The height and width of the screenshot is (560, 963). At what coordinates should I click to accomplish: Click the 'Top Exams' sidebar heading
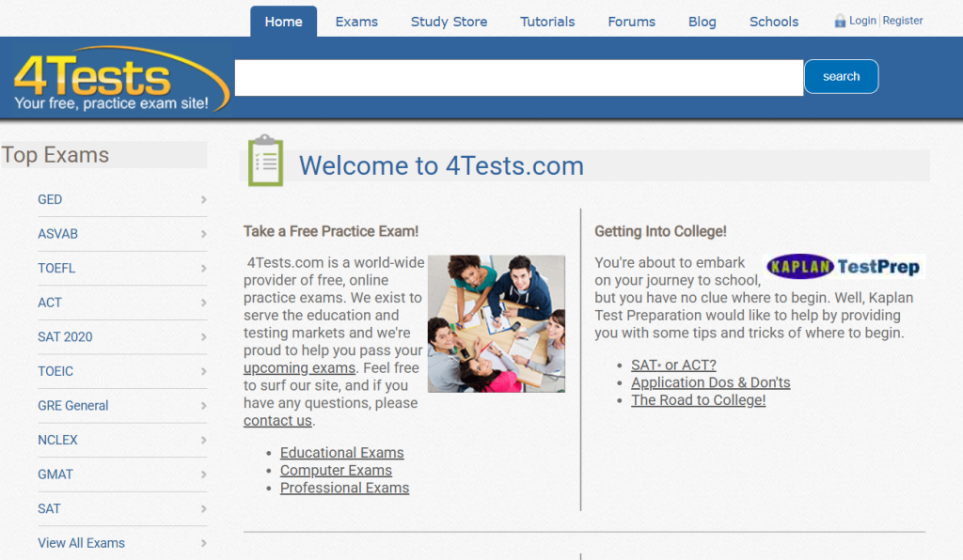coord(55,155)
